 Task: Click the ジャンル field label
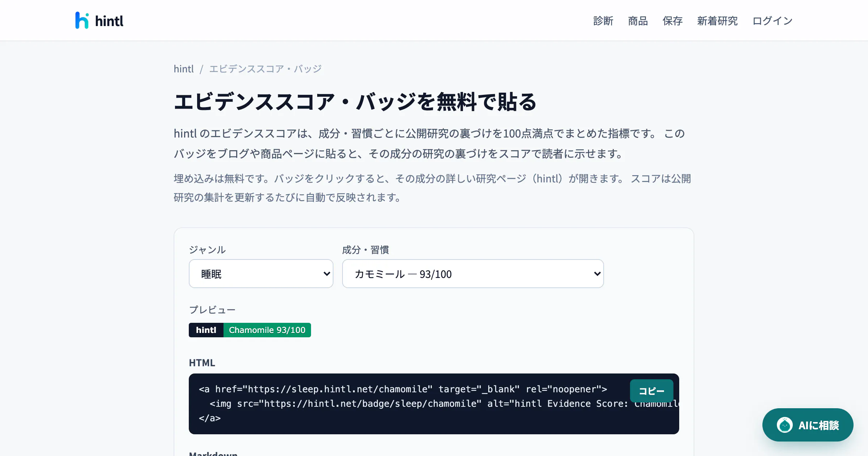(207, 250)
